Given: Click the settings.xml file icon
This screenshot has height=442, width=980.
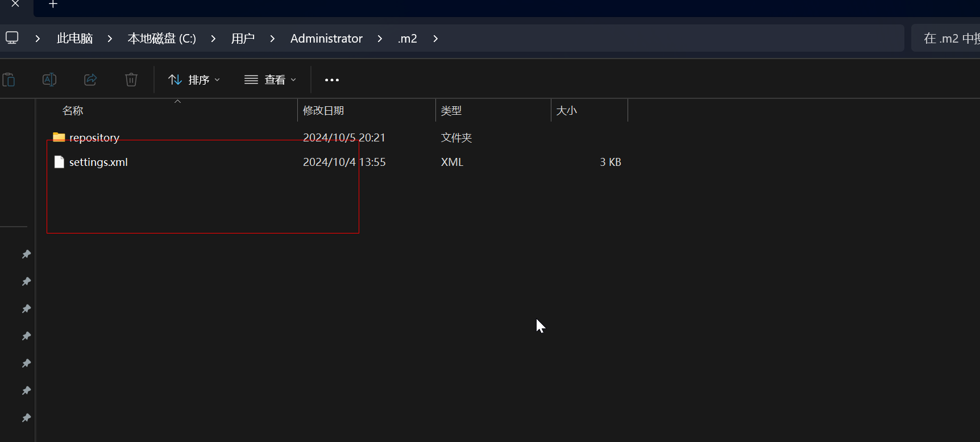Looking at the screenshot, I should [59, 162].
